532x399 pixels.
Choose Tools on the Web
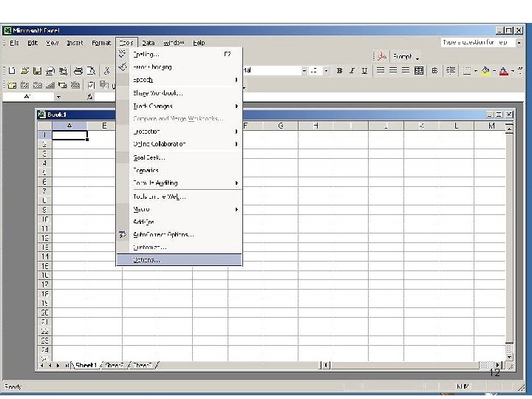point(179,197)
